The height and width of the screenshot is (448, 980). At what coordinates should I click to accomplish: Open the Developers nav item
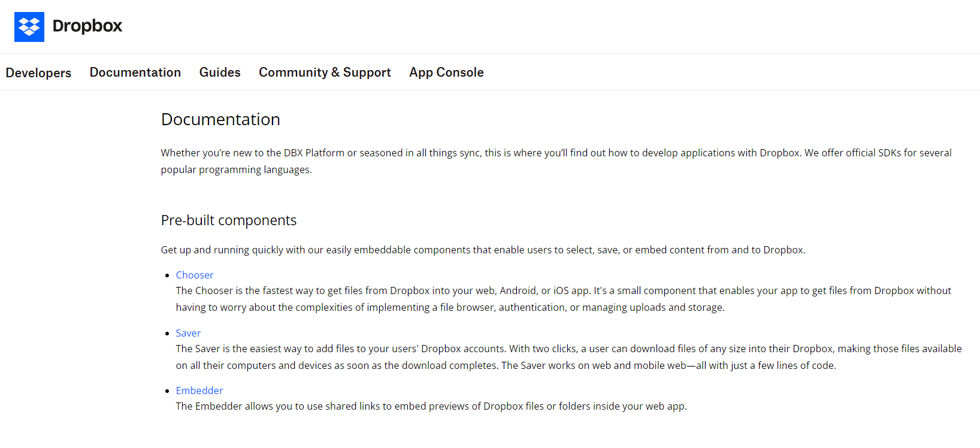[x=38, y=72]
